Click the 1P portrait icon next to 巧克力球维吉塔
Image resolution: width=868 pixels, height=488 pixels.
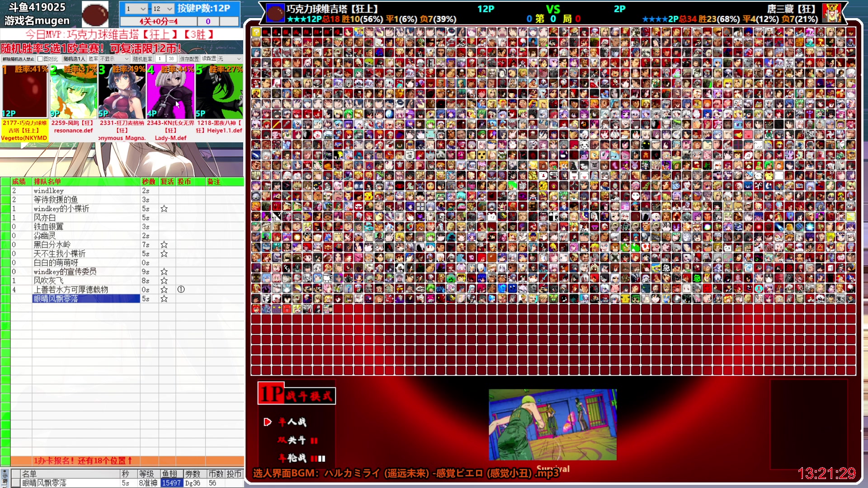[x=275, y=13]
